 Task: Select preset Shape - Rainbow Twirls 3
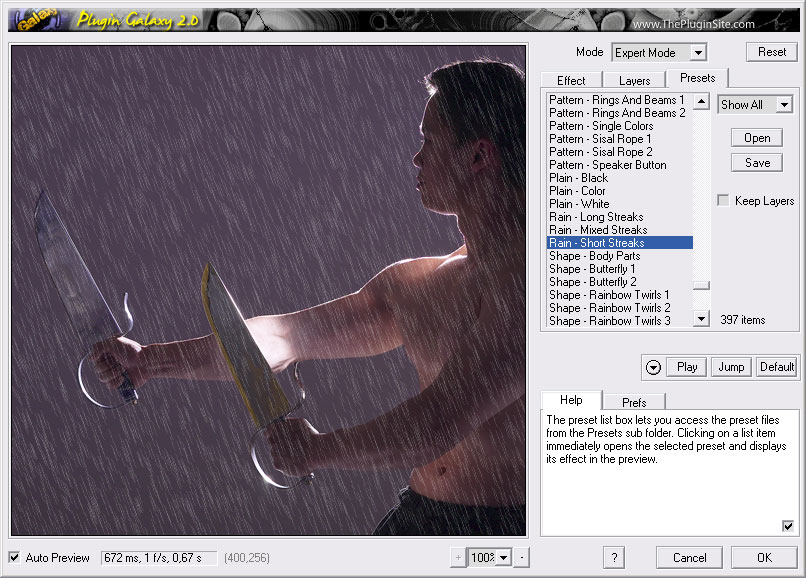coord(620,321)
